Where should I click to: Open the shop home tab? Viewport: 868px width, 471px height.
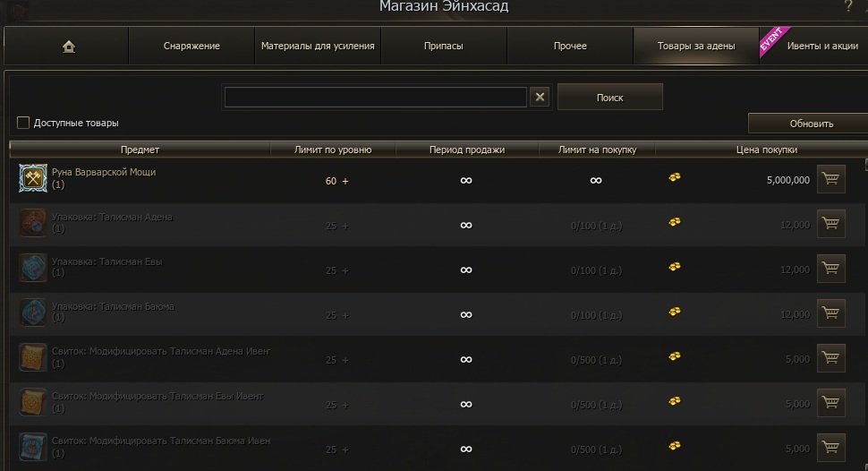pos(67,46)
